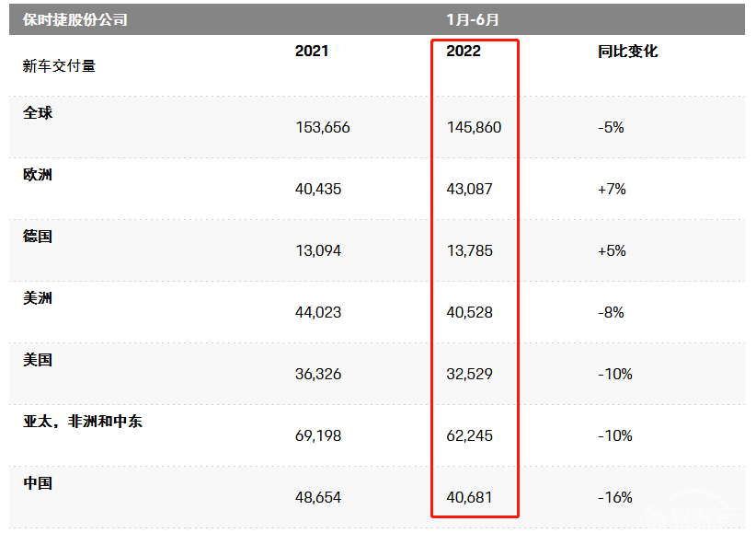Click the global 2022 value 145,860

point(474,127)
